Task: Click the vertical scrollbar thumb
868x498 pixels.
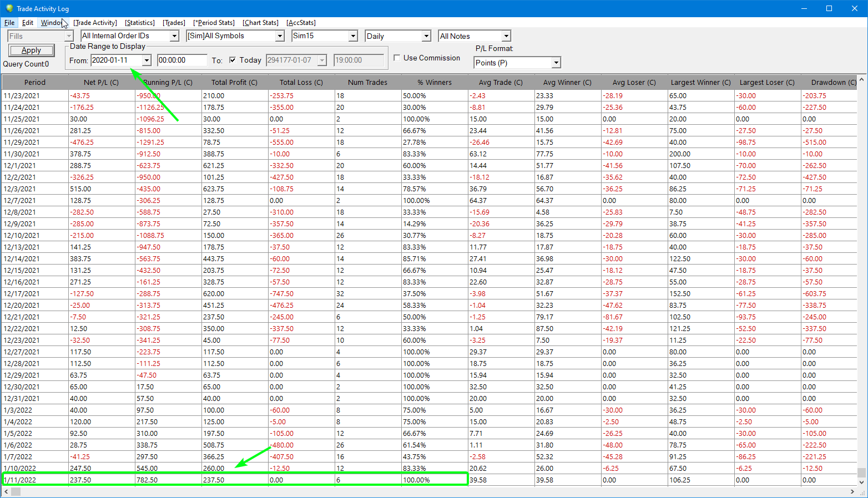Action: pyautogui.click(x=861, y=472)
